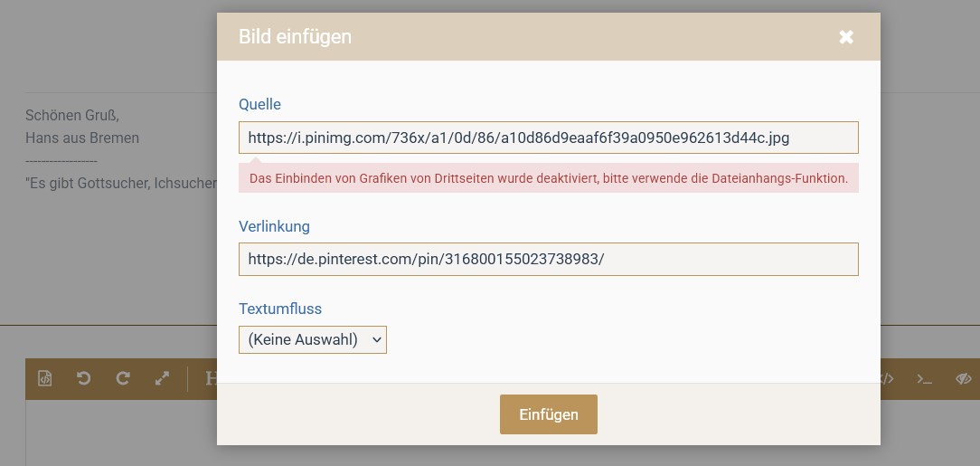Image resolution: width=980 pixels, height=466 pixels.
Task: Click the Quelle label
Action: click(x=260, y=104)
